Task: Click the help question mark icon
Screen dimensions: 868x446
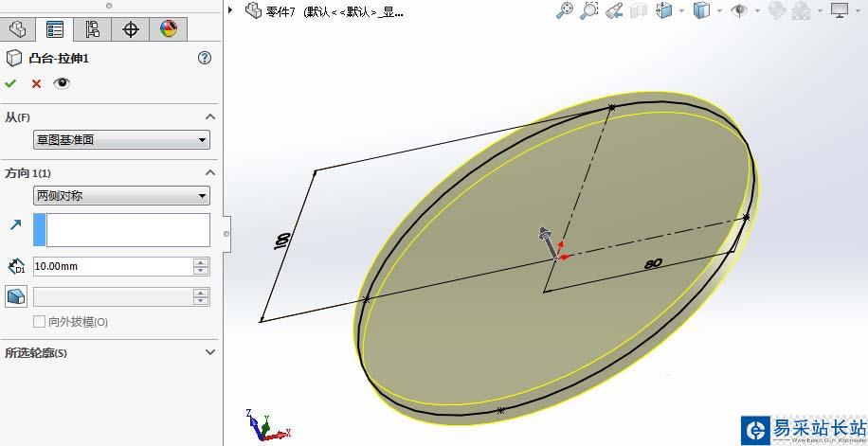Action: pos(205,58)
